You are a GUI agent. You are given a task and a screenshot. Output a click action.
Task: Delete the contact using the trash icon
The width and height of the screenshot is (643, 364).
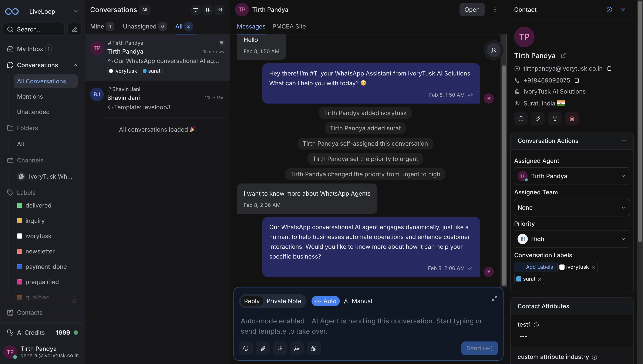(572, 118)
